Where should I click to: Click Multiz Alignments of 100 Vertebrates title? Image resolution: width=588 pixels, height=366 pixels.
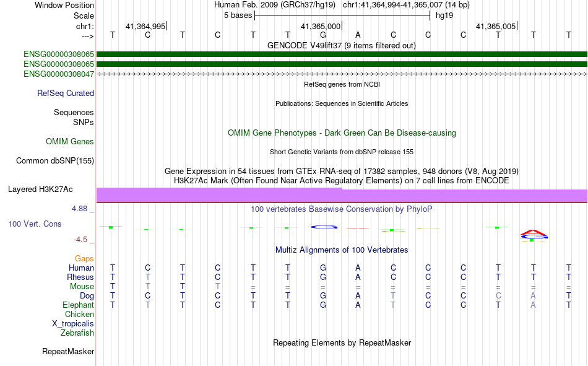(x=342, y=250)
